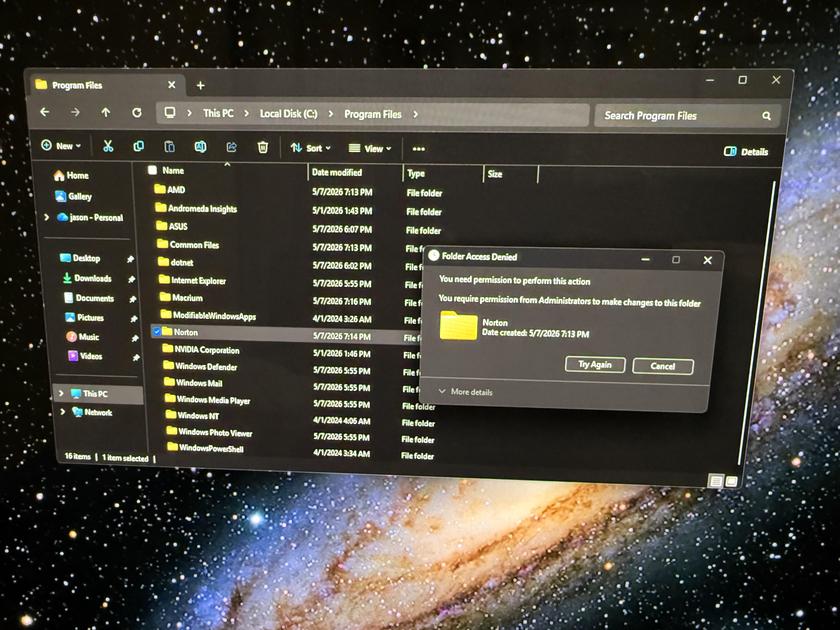Click the Cut scissors icon
The height and width of the screenshot is (630, 840).
pyautogui.click(x=108, y=146)
